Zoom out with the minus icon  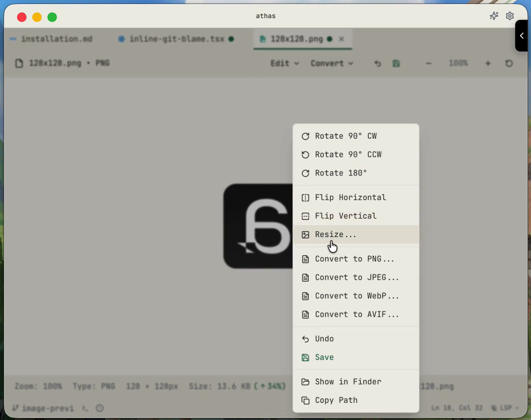pyautogui.click(x=429, y=63)
